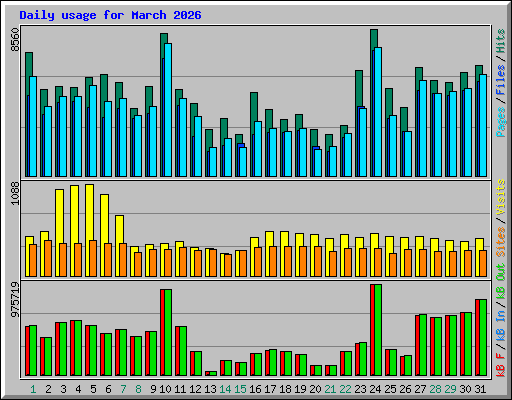512x400 pixels.
Task: Click day 15 label on the axis
Action: pyautogui.click(x=240, y=389)
